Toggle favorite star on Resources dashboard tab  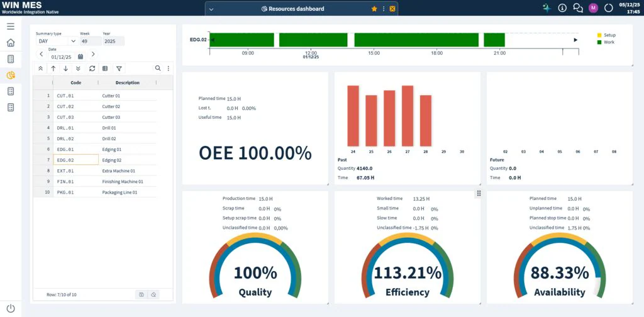click(374, 9)
